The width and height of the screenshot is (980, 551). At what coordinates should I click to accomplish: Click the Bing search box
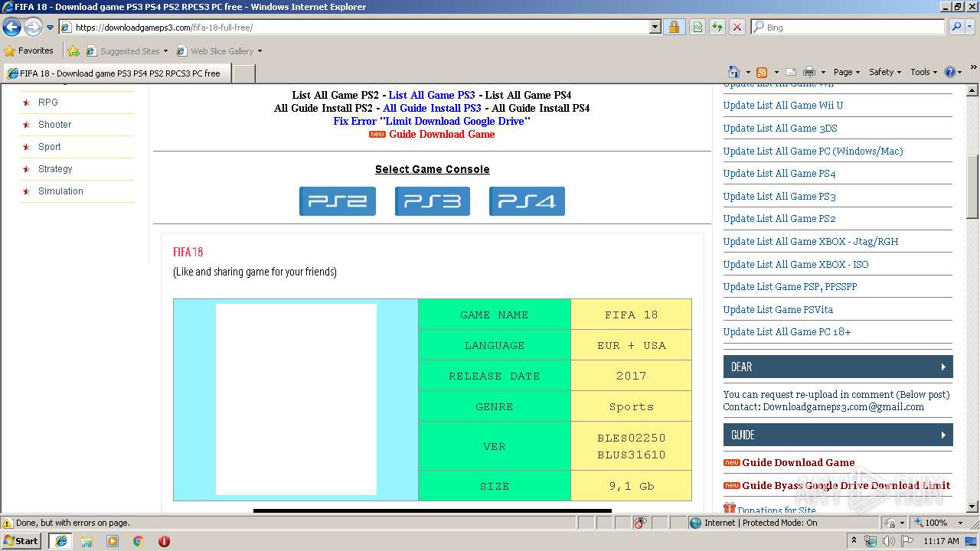click(848, 27)
